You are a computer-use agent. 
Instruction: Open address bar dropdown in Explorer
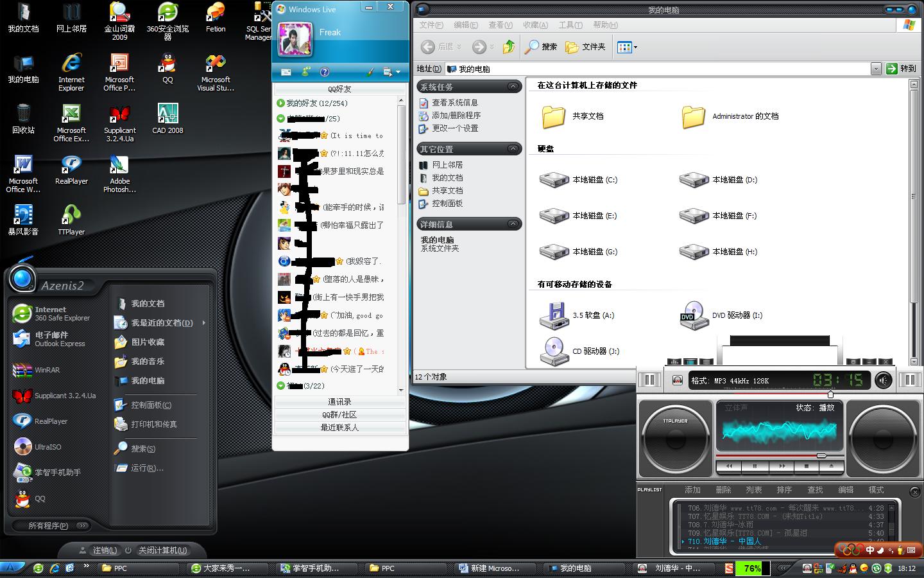pyautogui.click(x=876, y=69)
